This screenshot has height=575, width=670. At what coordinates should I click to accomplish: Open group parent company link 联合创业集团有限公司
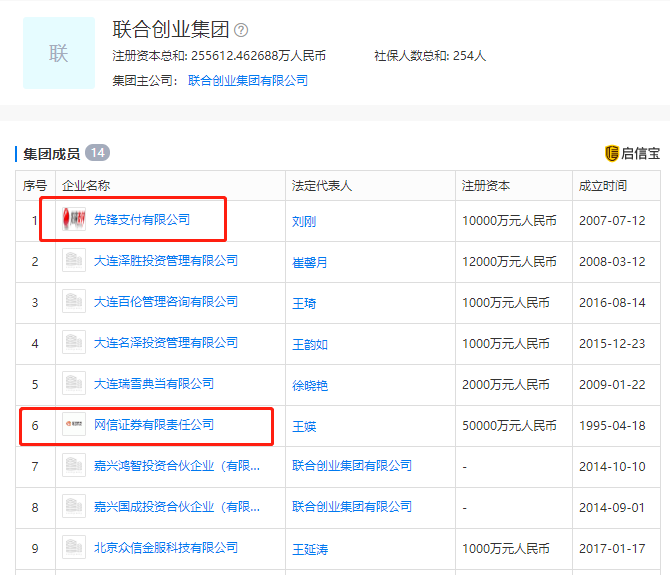click(x=248, y=80)
